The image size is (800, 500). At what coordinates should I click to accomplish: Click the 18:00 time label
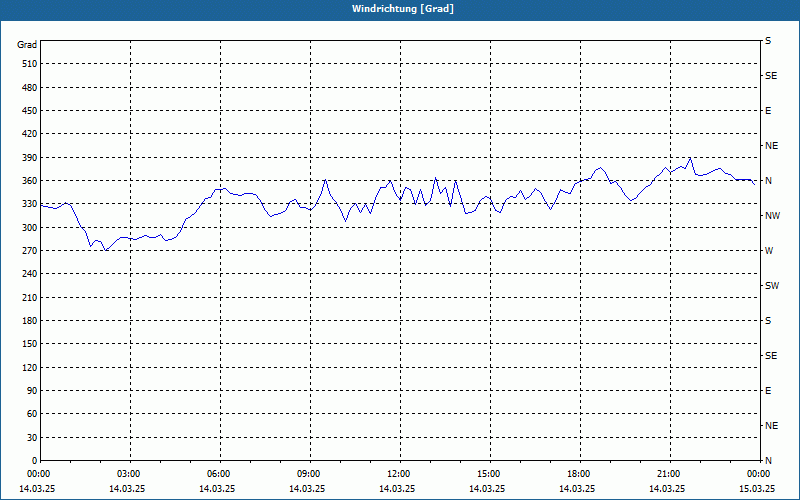pyautogui.click(x=578, y=474)
